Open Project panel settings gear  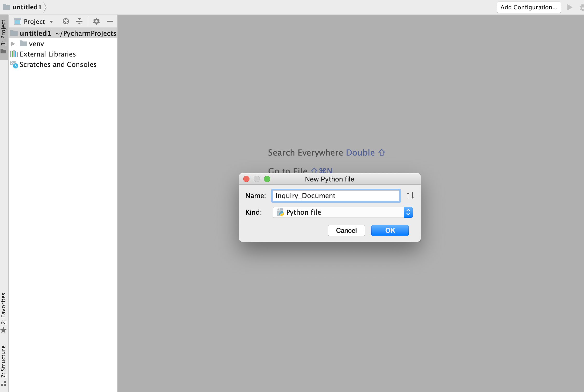point(96,21)
